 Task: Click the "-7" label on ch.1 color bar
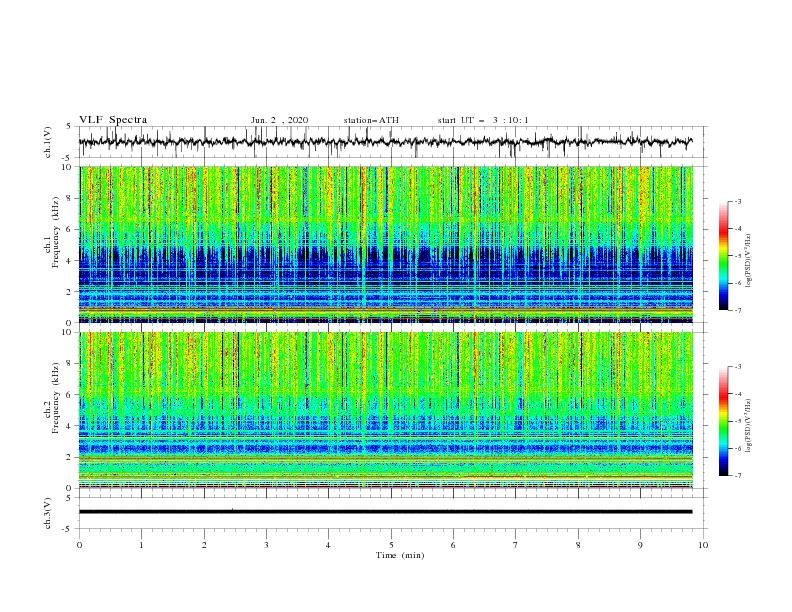[x=737, y=310]
